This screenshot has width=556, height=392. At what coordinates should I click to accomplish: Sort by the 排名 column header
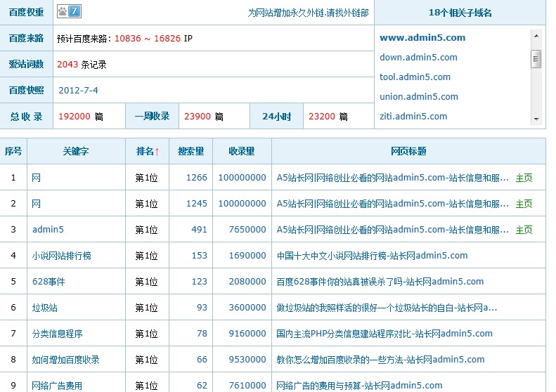tap(147, 151)
